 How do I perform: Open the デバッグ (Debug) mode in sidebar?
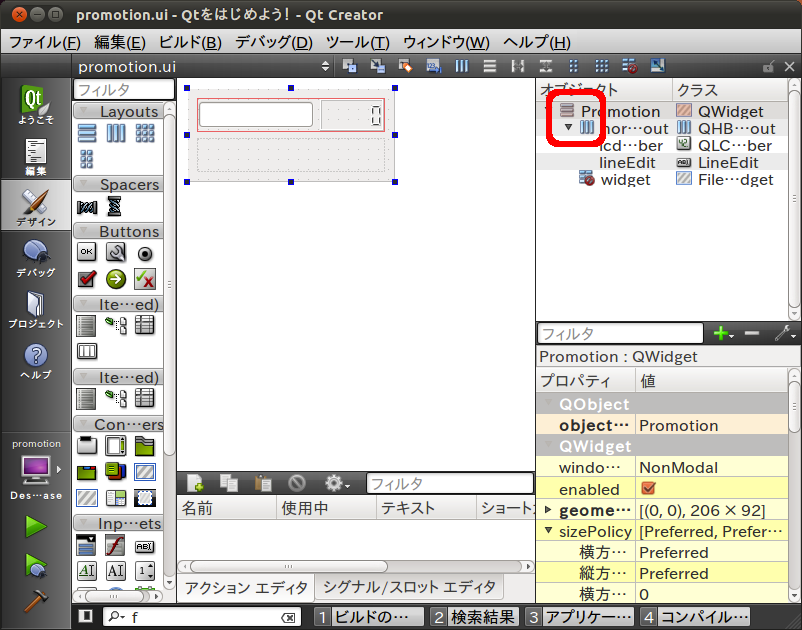[35, 258]
